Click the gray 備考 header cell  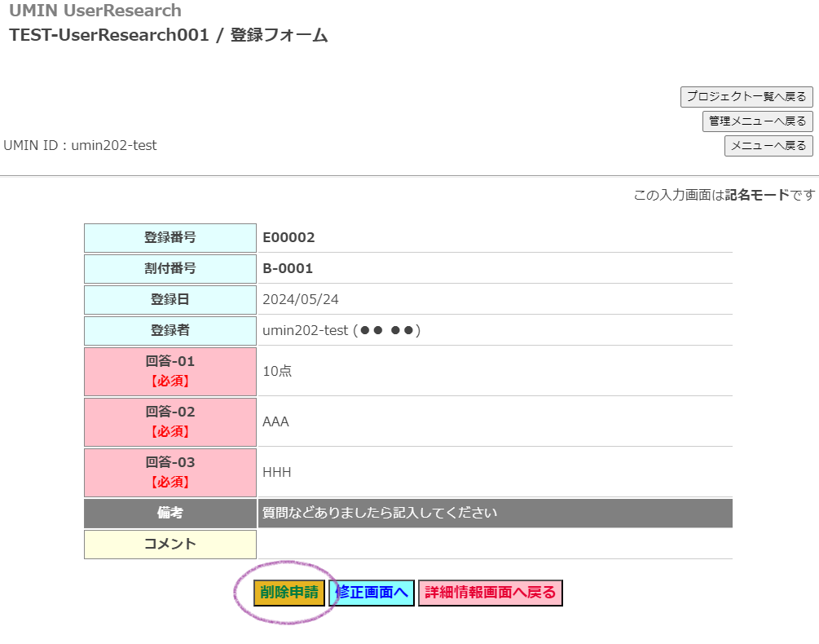170,514
